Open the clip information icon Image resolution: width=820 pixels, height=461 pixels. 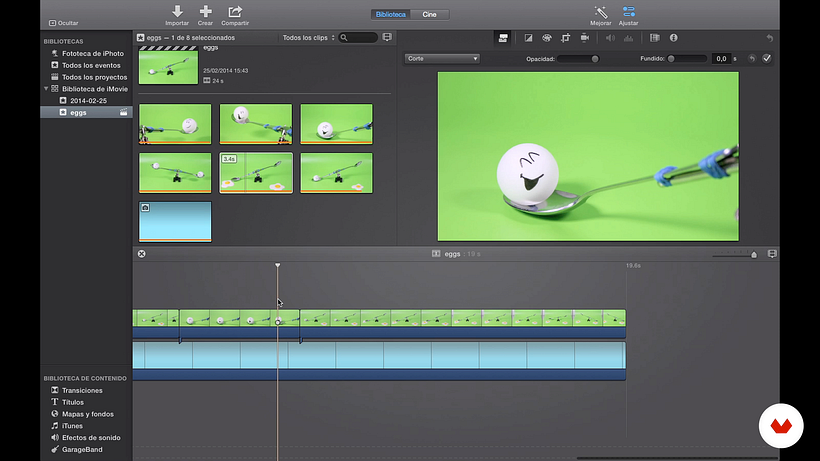click(x=673, y=38)
